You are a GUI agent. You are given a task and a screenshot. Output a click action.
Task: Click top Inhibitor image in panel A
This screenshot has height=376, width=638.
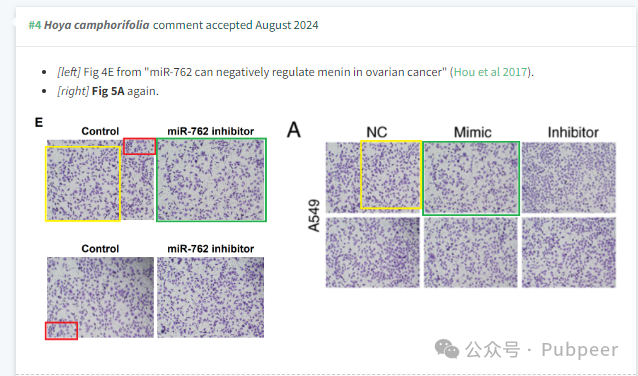tap(569, 177)
